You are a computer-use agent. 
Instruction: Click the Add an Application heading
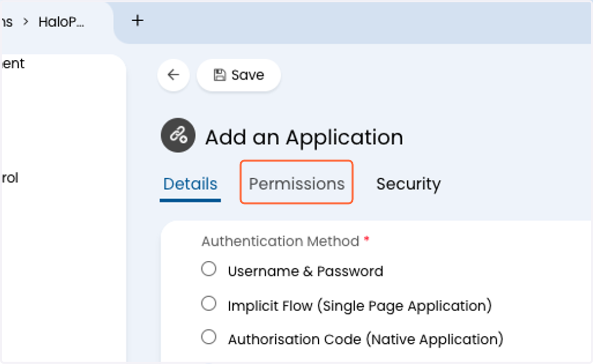pos(304,137)
